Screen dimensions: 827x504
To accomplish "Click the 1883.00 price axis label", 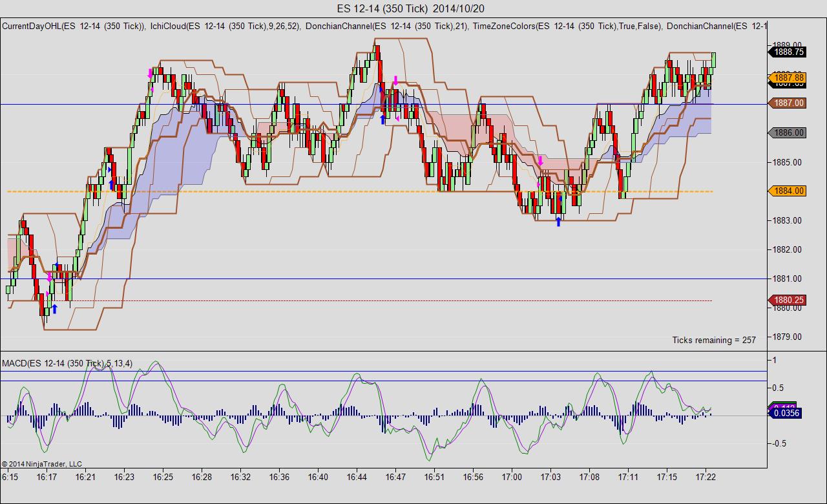I will [x=788, y=220].
